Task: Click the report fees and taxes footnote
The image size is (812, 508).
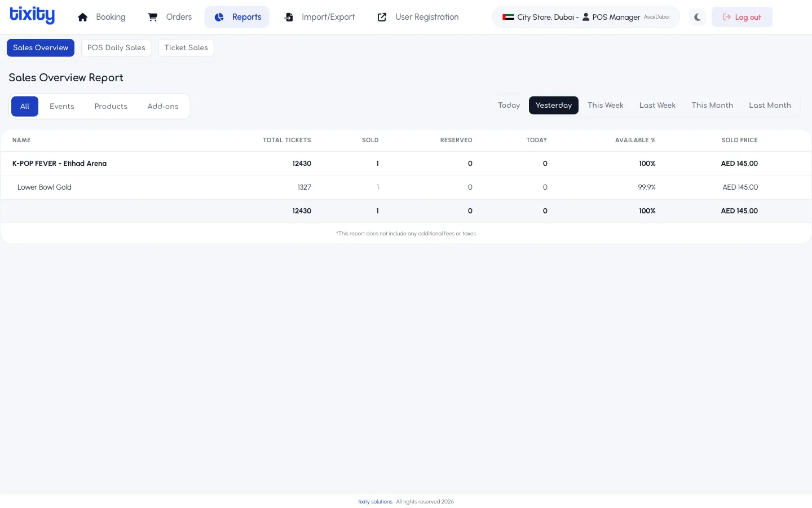Action: click(x=406, y=234)
